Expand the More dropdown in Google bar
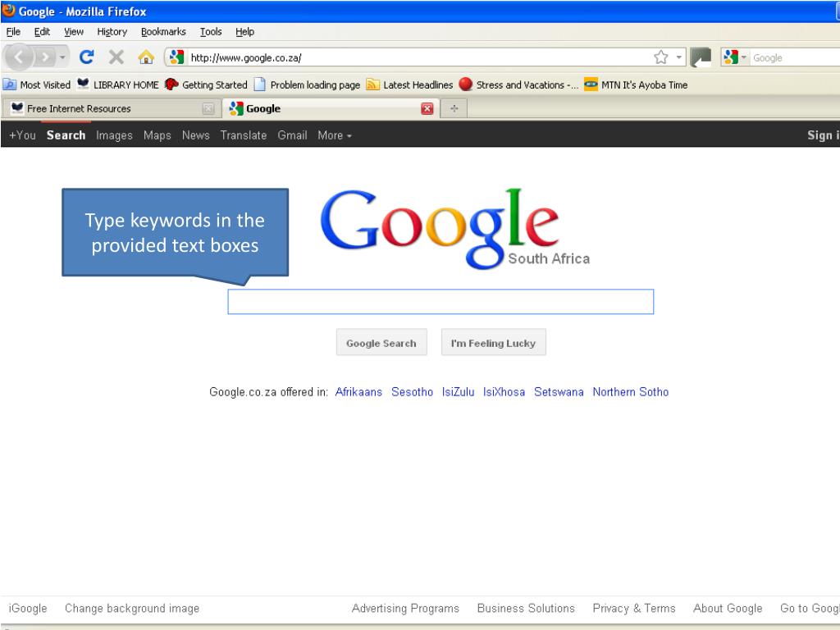 pos(335,135)
